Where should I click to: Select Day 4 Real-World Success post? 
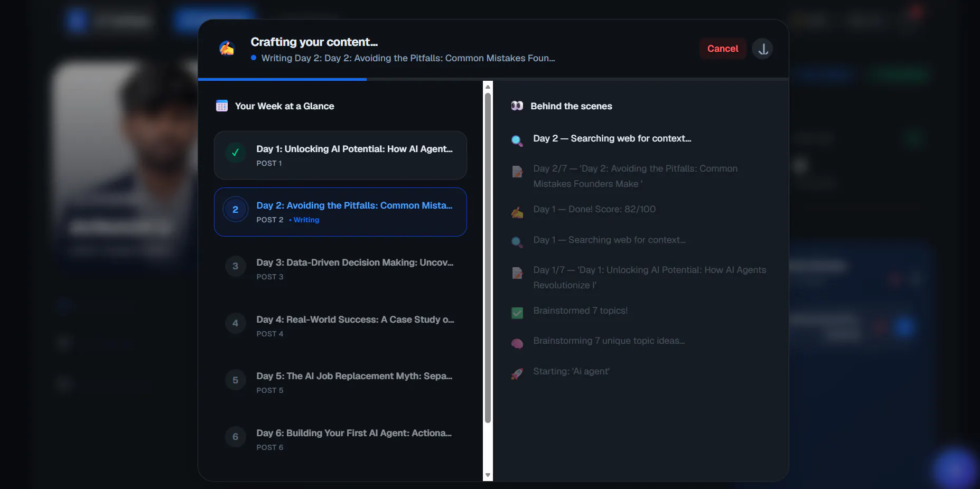point(340,326)
